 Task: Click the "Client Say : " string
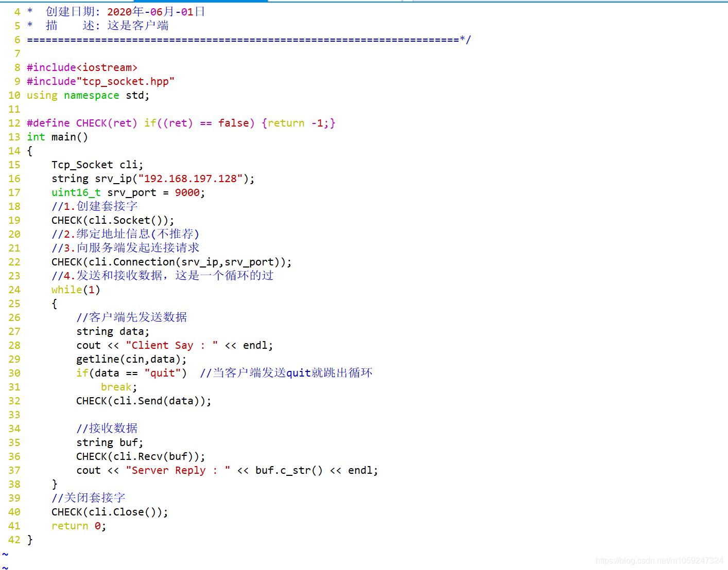point(172,345)
